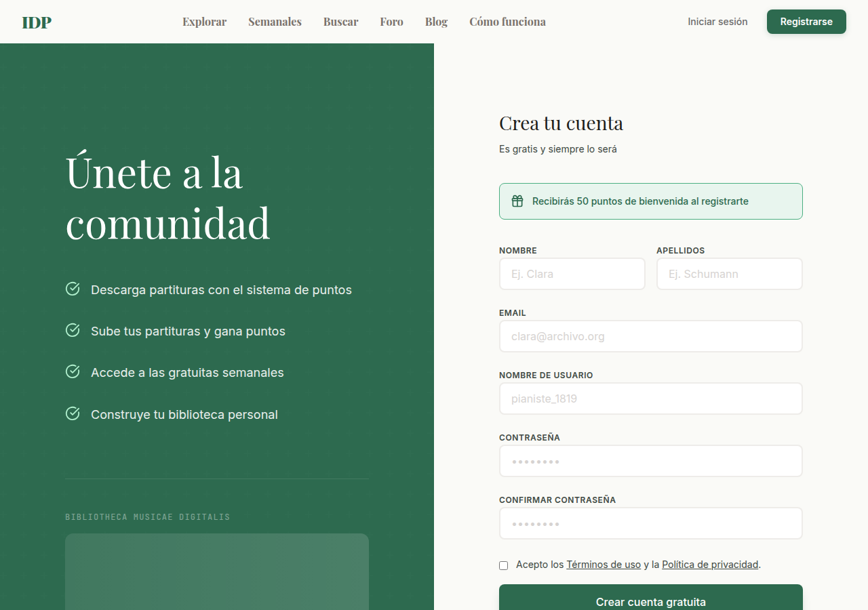Focus the Apellidos input field
This screenshot has width=868, height=610.
[730, 274]
